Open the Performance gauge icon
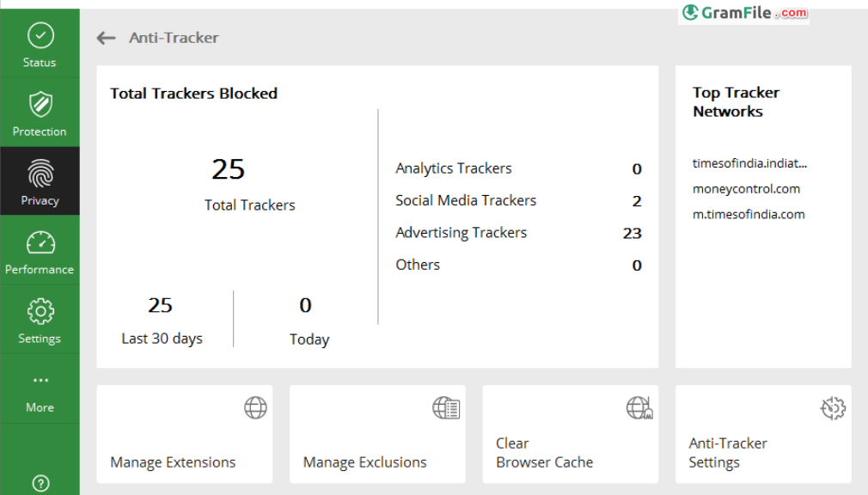Image resolution: width=868 pixels, height=495 pixels. coord(40,242)
